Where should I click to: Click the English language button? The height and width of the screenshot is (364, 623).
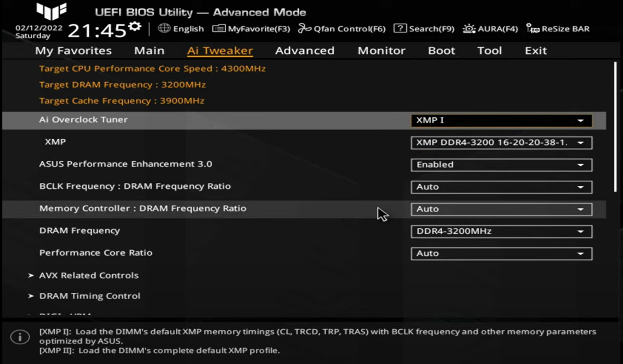[x=188, y=29]
